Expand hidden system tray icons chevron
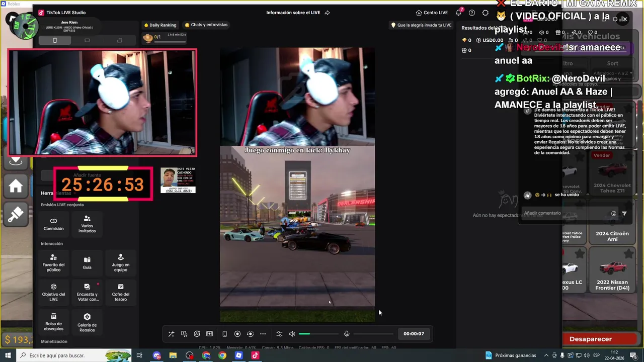The image size is (644, 362). [x=547, y=355]
